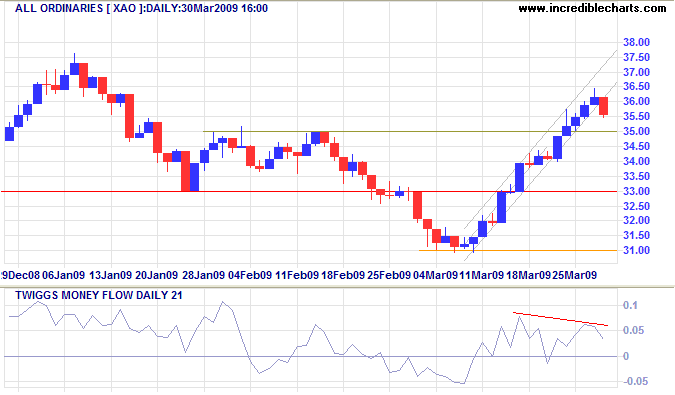Select the orange support line at 31.00
The width and height of the screenshot is (675, 395).
click(518, 250)
